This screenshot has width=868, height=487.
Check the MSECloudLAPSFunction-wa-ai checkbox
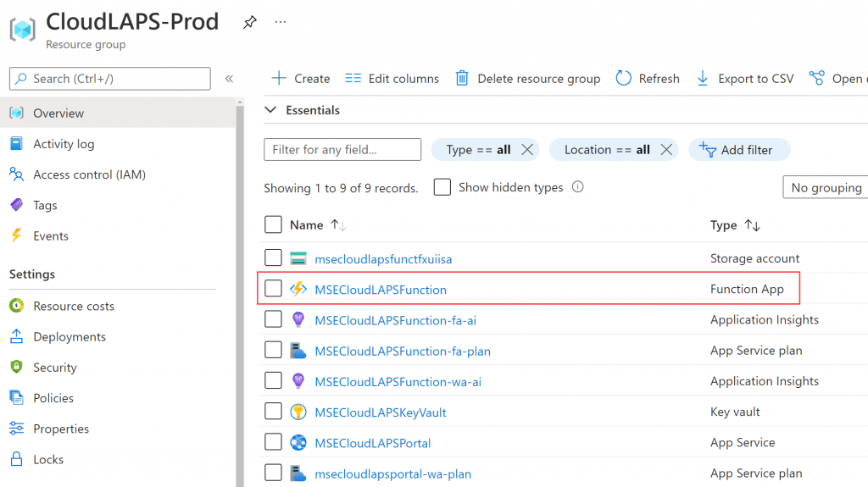point(274,380)
